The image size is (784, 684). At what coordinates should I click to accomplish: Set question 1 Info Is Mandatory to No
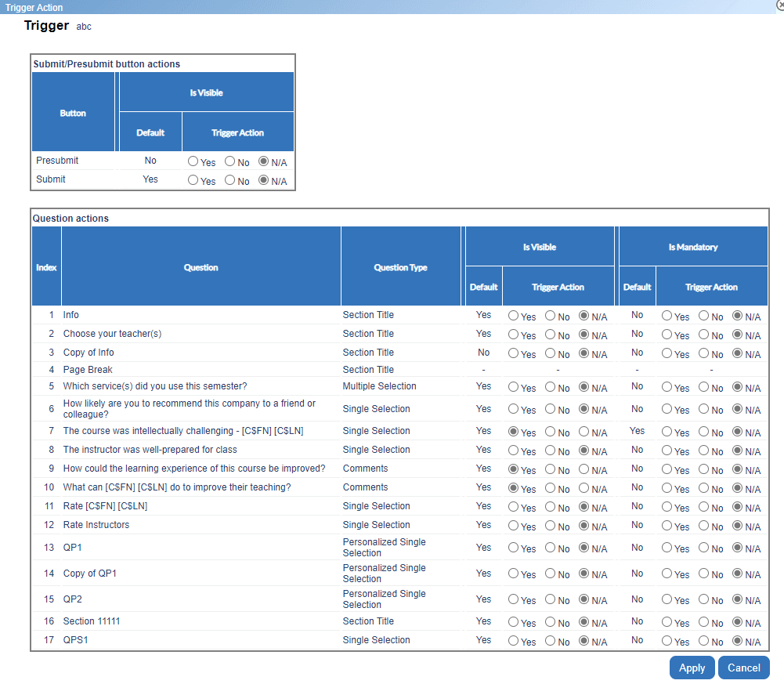coord(704,316)
